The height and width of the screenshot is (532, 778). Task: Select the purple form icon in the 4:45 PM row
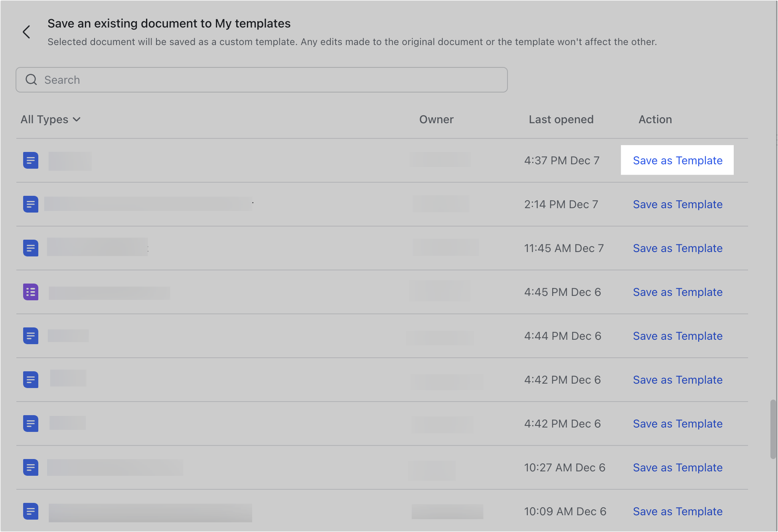(x=31, y=292)
